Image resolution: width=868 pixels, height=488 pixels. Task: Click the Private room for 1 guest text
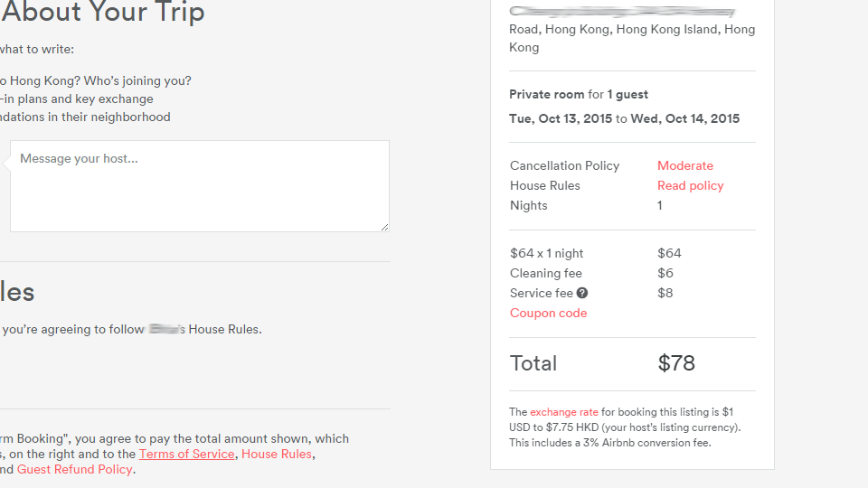(x=579, y=95)
